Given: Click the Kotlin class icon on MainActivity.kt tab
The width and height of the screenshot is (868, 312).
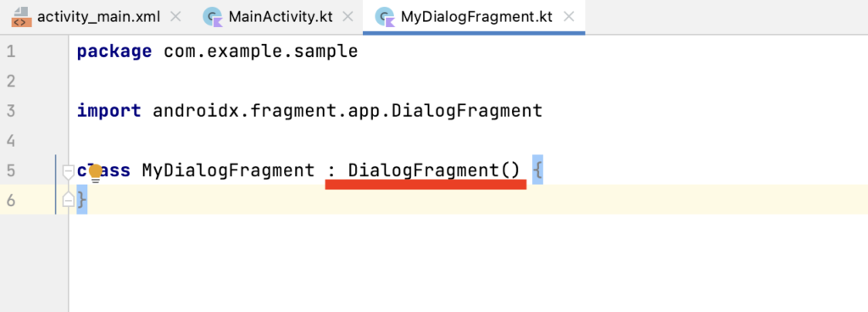Looking at the screenshot, I should pos(213,17).
